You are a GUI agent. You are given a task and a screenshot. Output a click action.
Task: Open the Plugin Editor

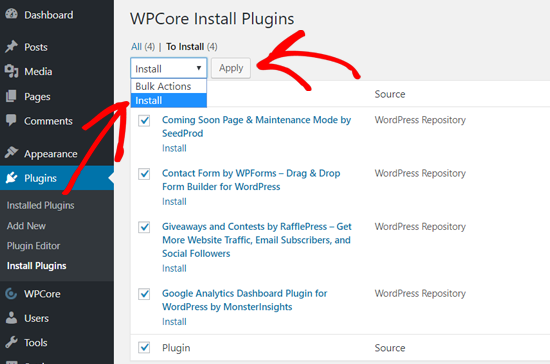coord(33,246)
